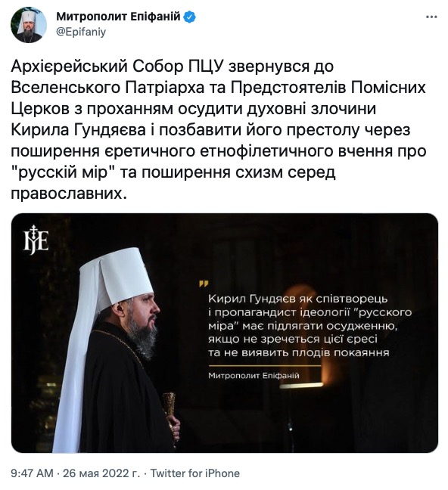This screenshot has height=490, width=448.
Task: Open the profile avatar of Митрополит Епіфаній
Action: point(29,24)
